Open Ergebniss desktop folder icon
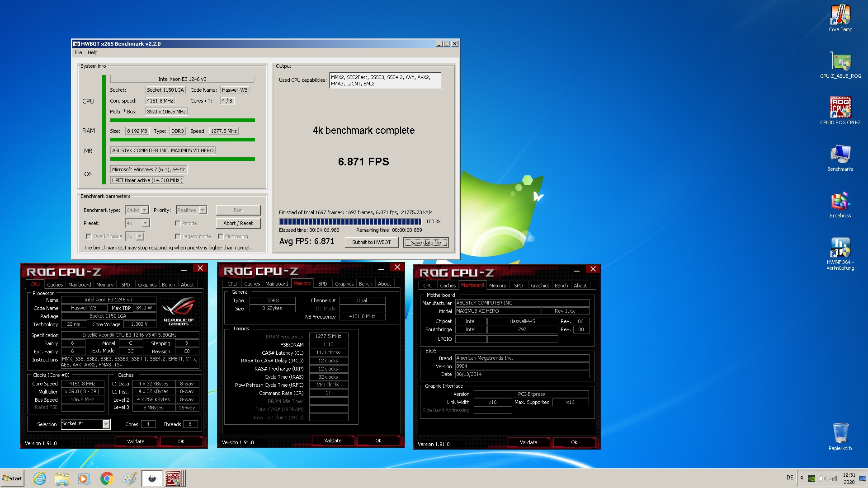The image size is (868, 488). 840,205
